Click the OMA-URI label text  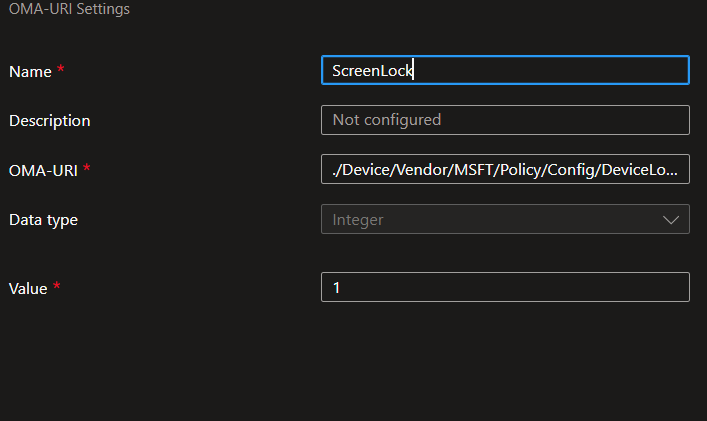(43, 171)
